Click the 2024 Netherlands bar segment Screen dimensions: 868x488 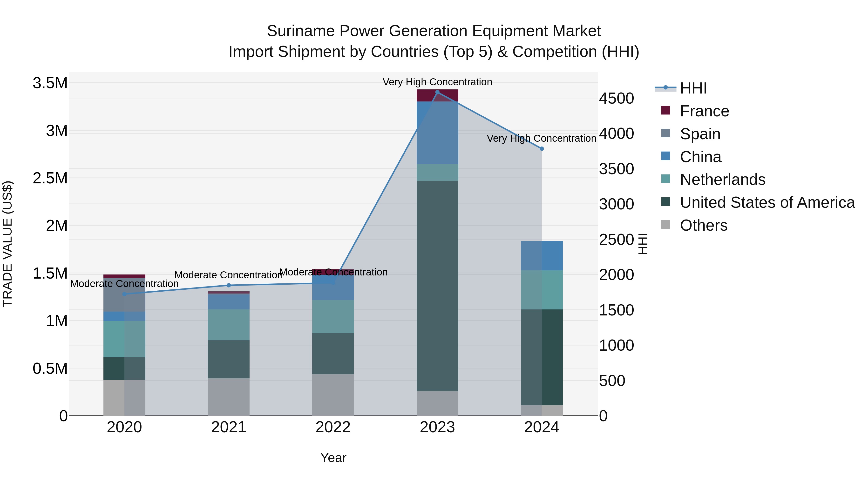542,290
